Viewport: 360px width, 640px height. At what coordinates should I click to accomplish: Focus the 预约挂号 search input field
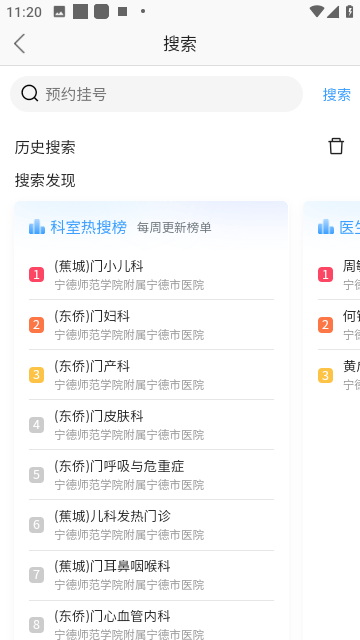point(156,94)
